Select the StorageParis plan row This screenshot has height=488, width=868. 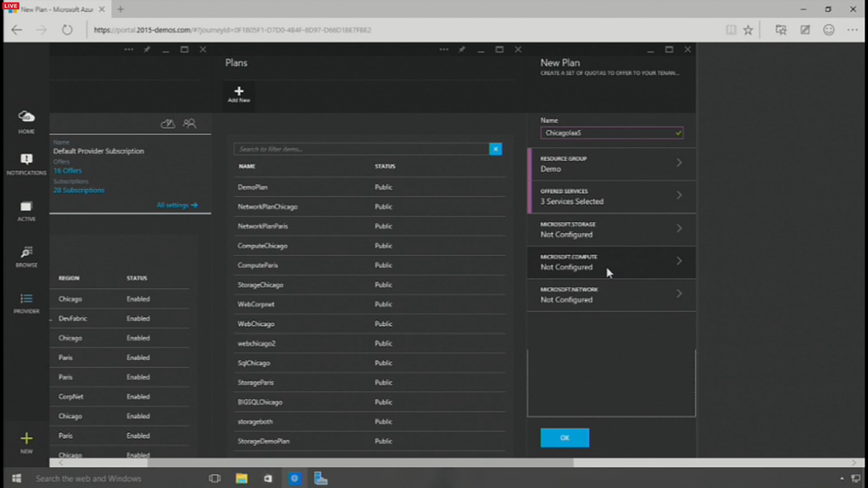pyautogui.click(x=256, y=383)
